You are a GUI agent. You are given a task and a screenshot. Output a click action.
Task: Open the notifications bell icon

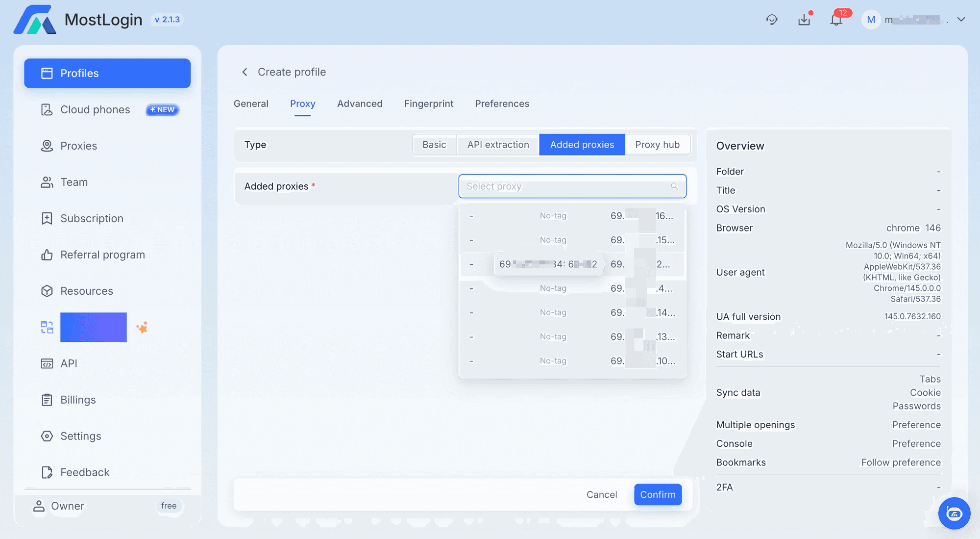tap(836, 20)
